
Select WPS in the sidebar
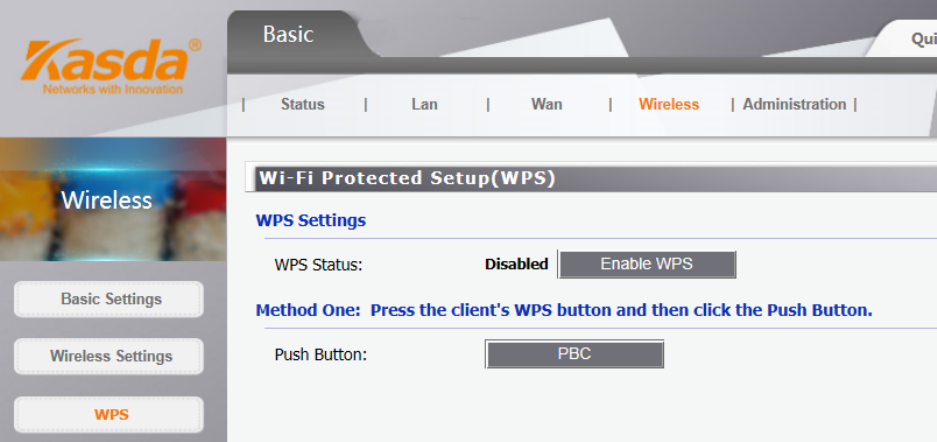coord(110,414)
